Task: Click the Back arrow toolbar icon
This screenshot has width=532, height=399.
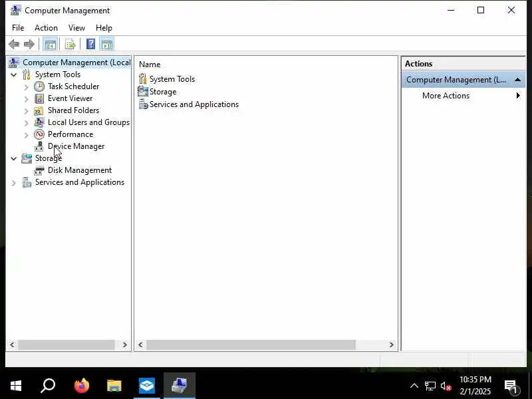Action: [x=14, y=44]
